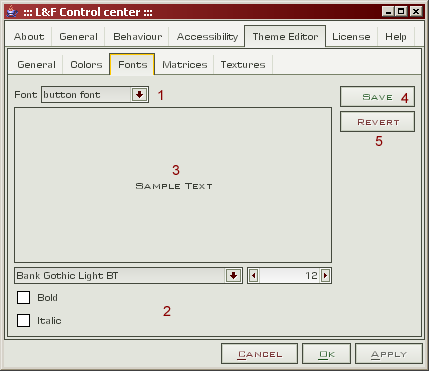Click the 'button font' combo box field
Image resolution: width=429 pixels, height=371 pixels.
[x=95, y=95]
